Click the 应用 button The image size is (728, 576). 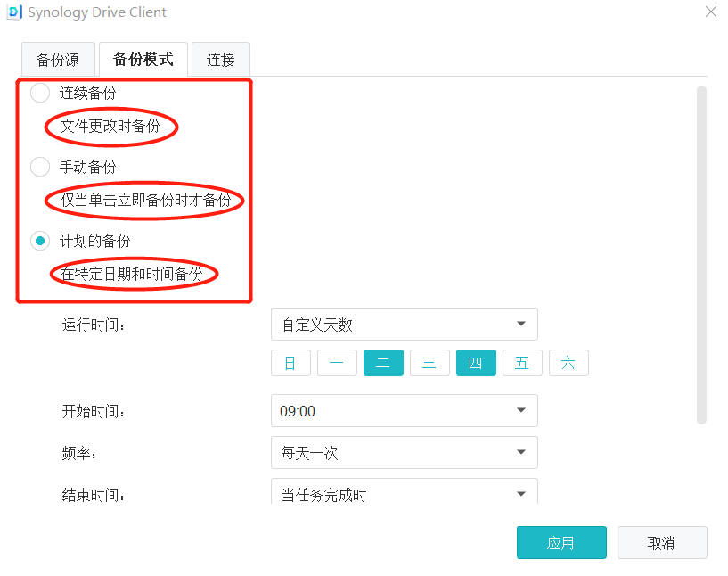tap(561, 542)
